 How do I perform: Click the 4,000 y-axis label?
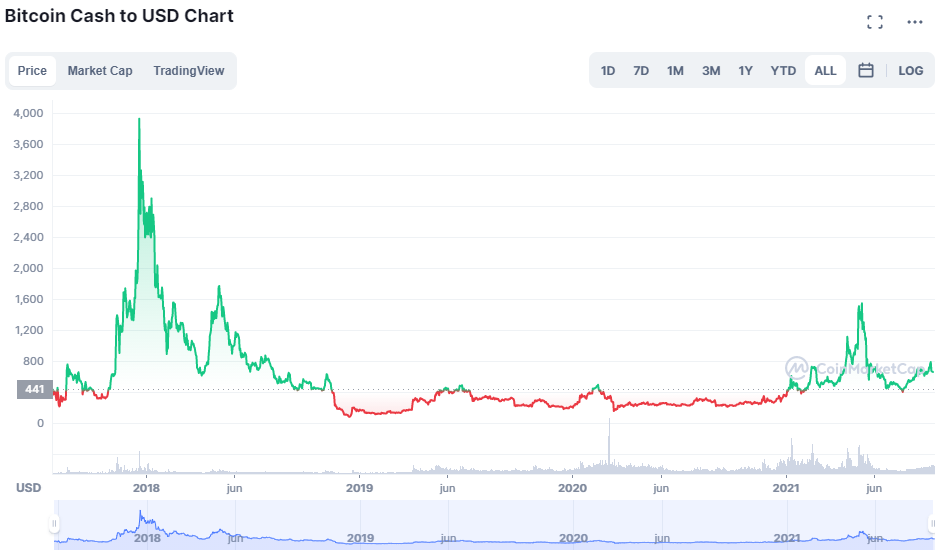point(28,113)
